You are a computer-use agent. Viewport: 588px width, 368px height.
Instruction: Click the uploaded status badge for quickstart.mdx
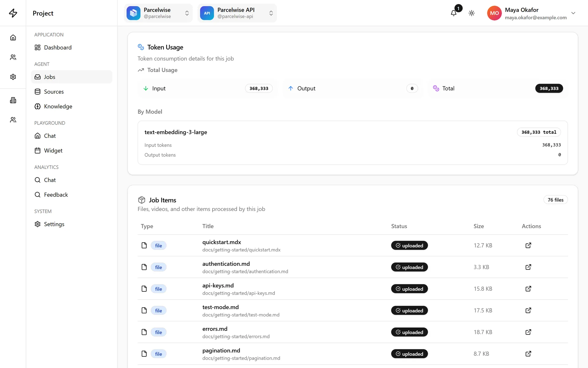(409, 245)
